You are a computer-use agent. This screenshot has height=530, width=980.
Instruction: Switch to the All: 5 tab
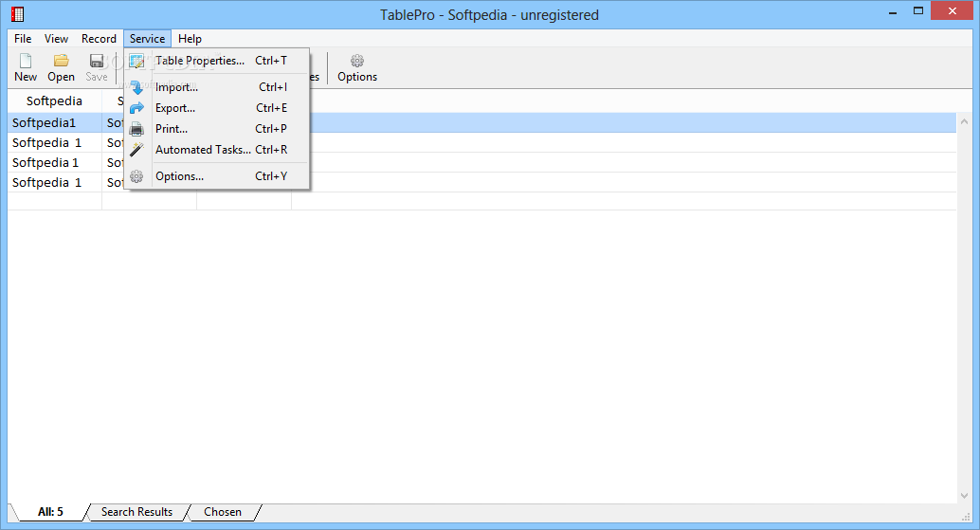50,512
